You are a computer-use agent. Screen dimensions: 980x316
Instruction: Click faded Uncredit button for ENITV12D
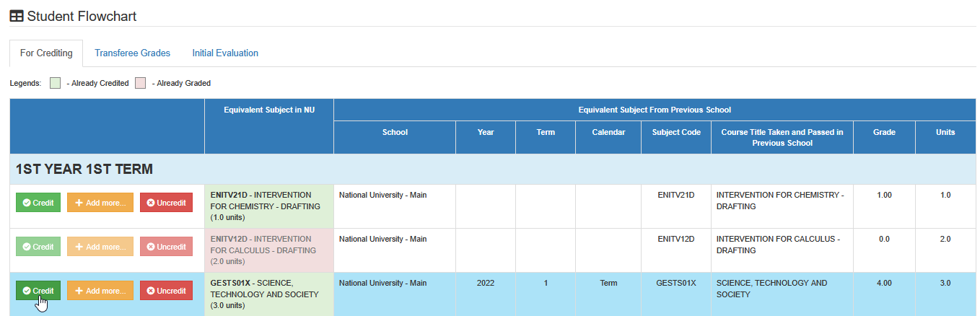point(166,247)
